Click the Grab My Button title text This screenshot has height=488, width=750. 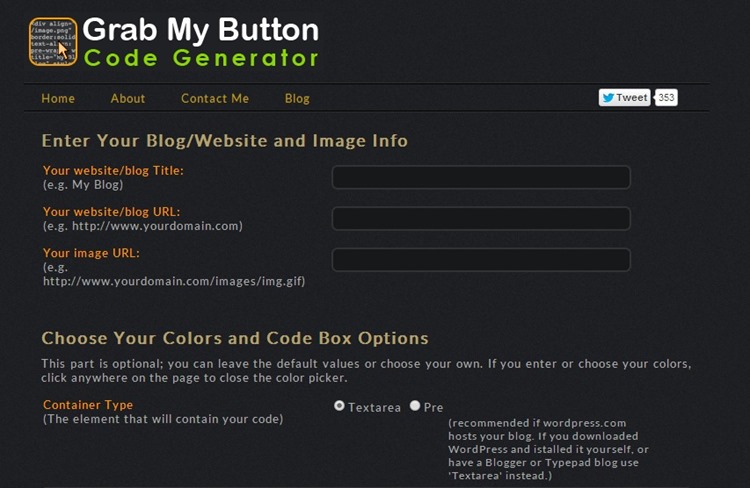coord(201,30)
